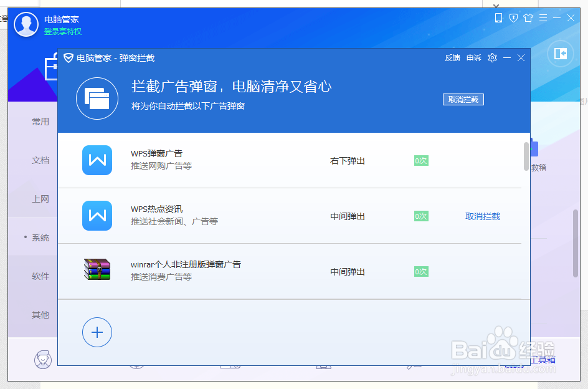Screen dimensions: 588x389
Task: Switch to the 软件 sidebar tab
Action: pyautogui.click(x=40, y=276)
